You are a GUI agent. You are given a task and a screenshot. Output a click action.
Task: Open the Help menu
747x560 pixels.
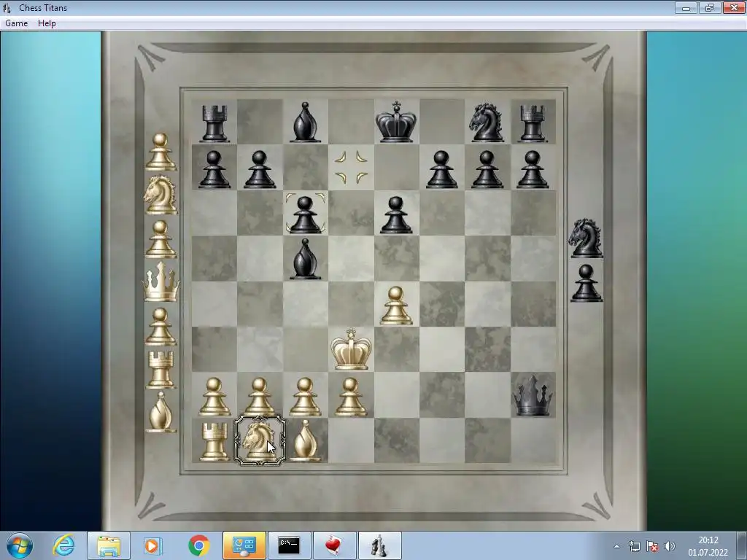point(47,23)
